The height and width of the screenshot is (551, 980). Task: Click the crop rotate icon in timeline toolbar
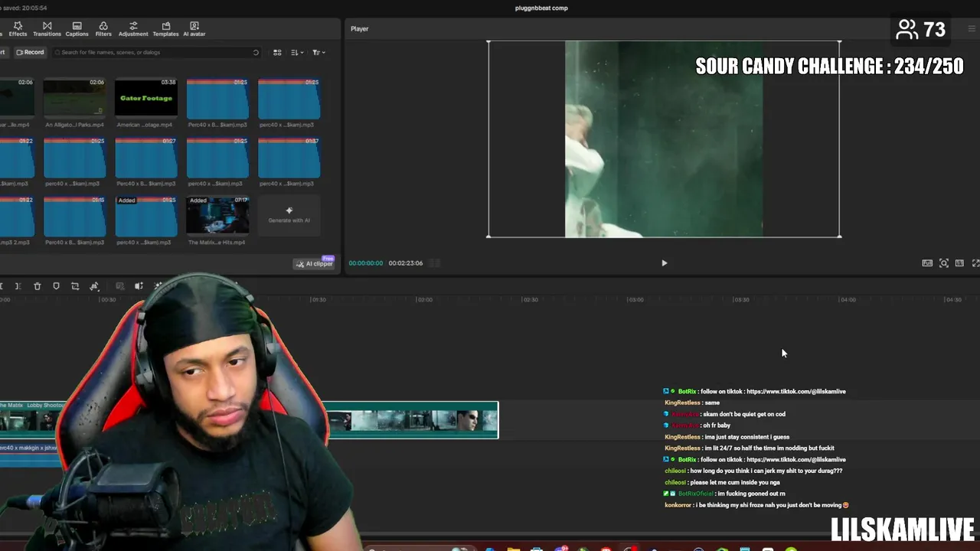(75, 286)
